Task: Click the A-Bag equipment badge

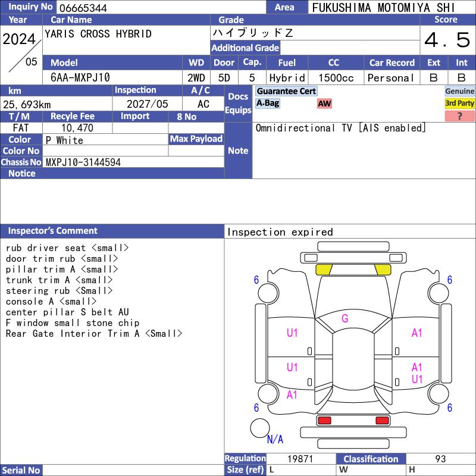Action: tap(267, 103)
